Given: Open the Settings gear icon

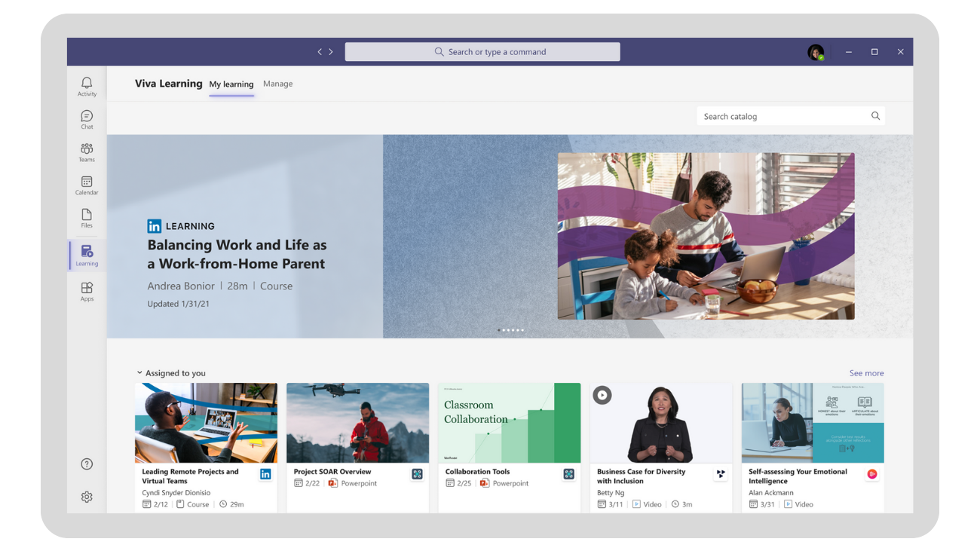Looking at the screenshot, I should [x=87, y=497].
